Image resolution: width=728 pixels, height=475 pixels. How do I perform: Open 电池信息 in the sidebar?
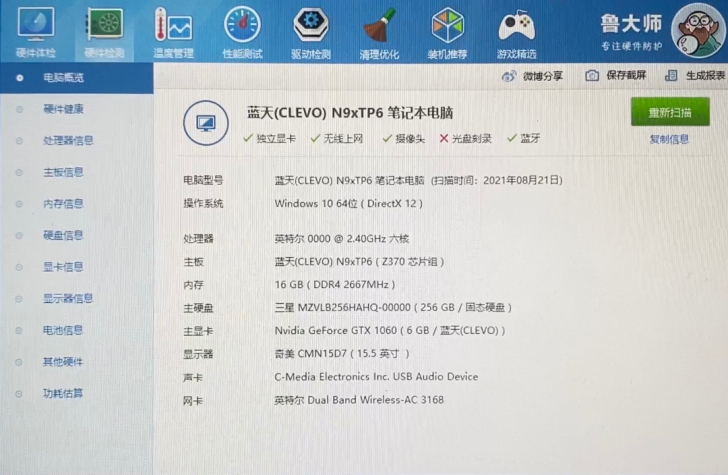pos(63,330)
